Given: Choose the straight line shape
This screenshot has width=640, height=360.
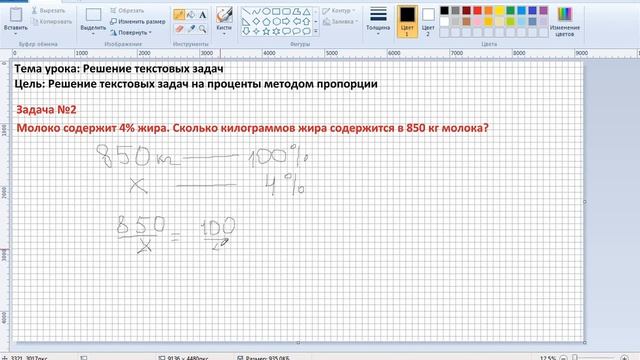Looking at the screenshot, I should point(246,11).
